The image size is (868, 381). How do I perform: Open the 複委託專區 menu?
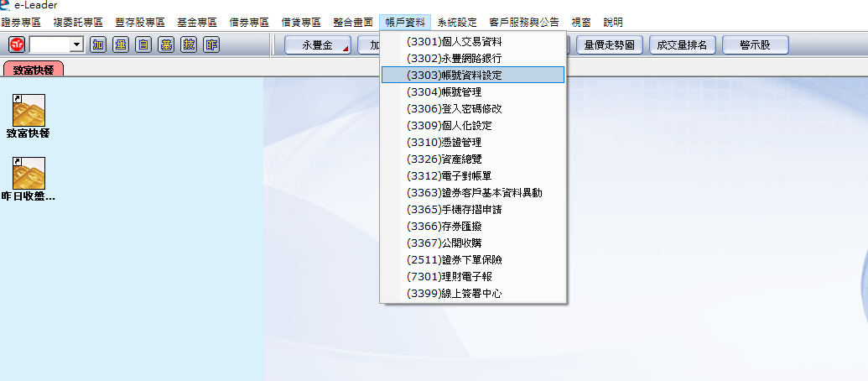click(78, 23)
